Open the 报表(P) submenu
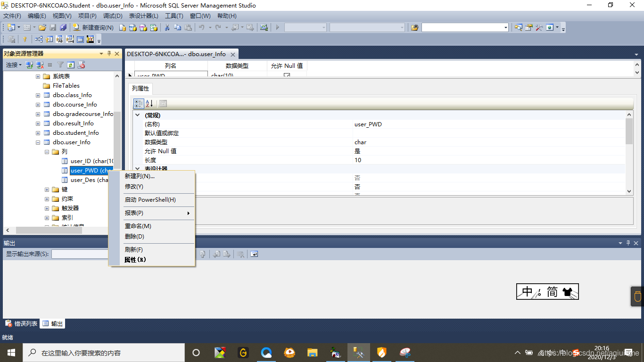This screenshot has width=644, height=362. pyautogui.click(x=152, y=213)
